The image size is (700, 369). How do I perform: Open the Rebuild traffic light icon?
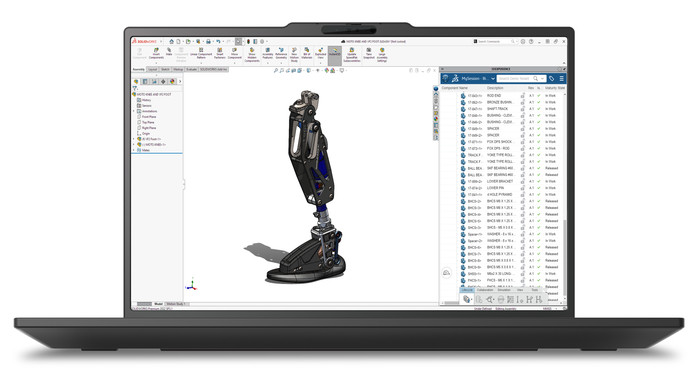coord(249,41)
